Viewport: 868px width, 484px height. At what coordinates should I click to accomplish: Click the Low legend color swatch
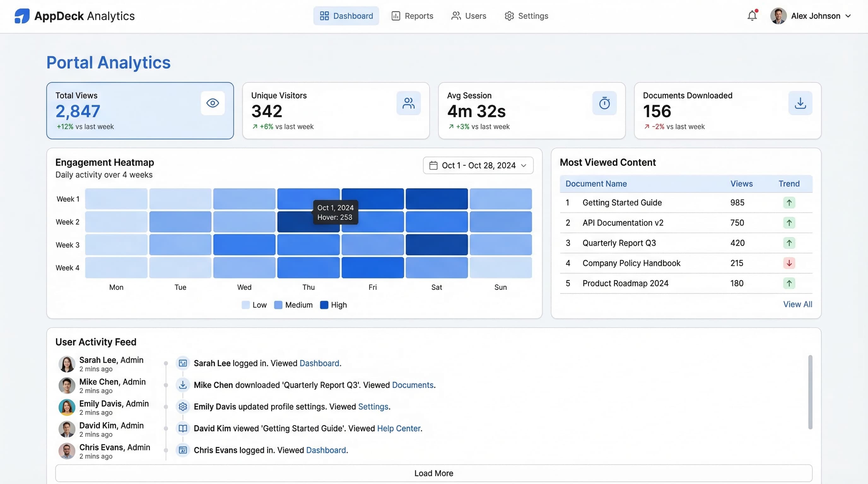click(x=246, y=305)
